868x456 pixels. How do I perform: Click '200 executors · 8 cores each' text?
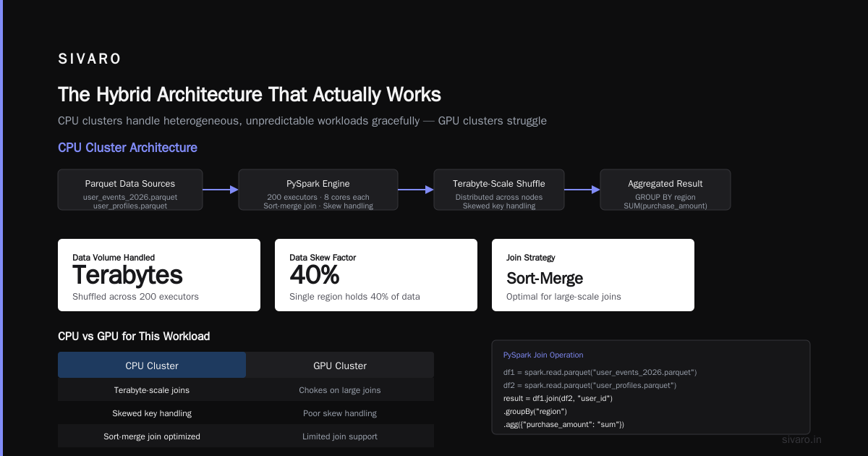318,197
